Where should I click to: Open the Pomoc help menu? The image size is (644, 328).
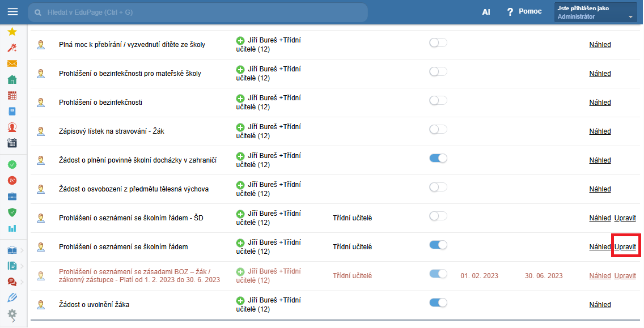[x=524, y=11]
